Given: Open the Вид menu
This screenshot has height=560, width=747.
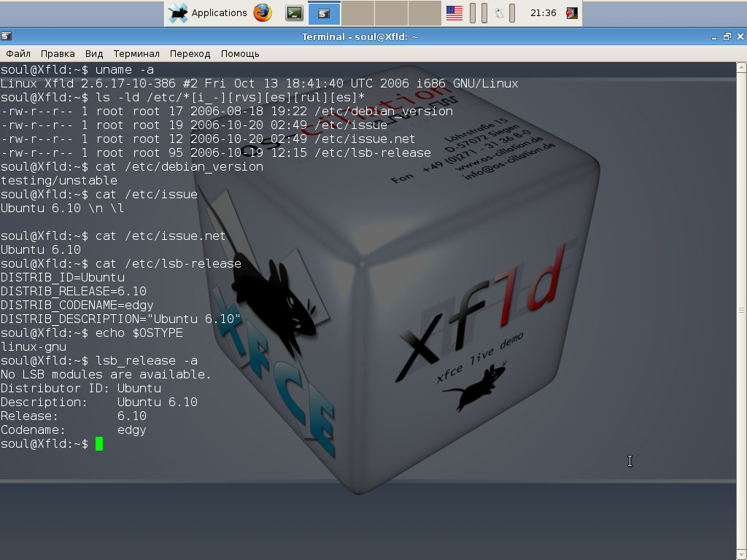Looking at the screenshot, I should tap(94, 54).
